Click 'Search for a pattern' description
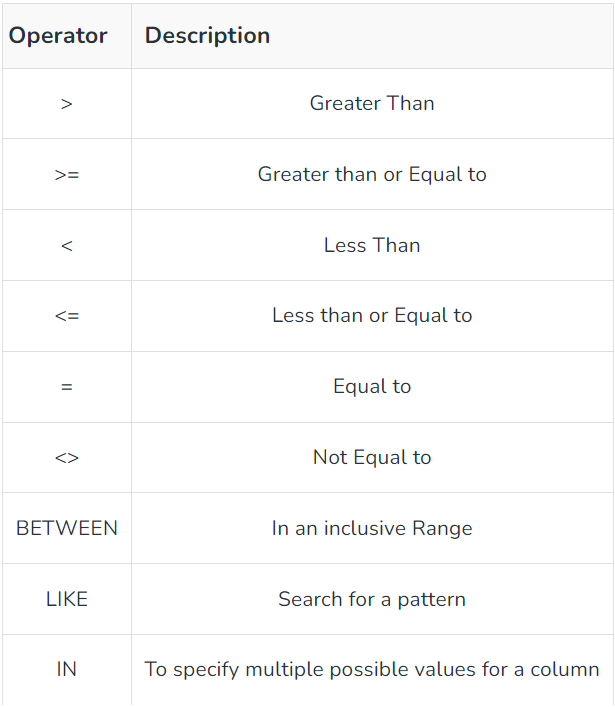The width and height of the screenshot is (615, 707). (x=372, y=600)
